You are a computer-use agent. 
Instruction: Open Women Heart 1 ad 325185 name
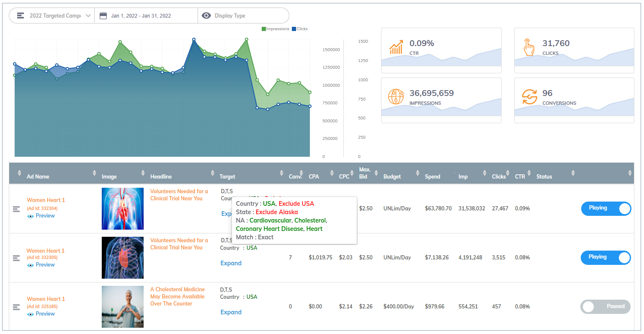46,299
